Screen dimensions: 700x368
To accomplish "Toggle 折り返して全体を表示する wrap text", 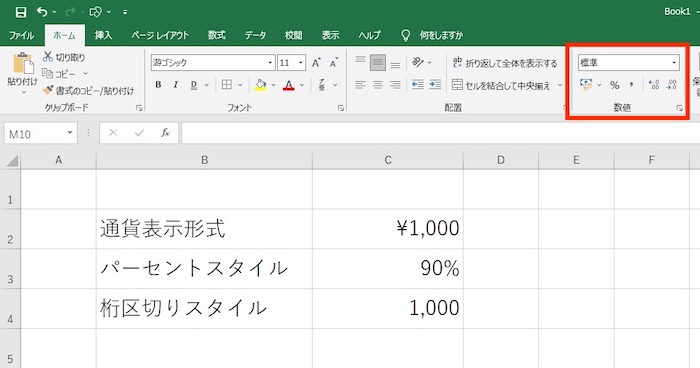I will [505, 63].
